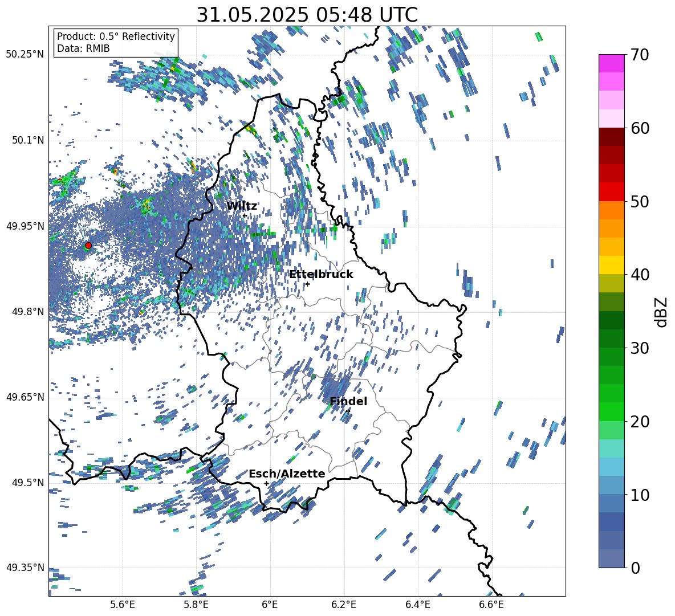The height and width of the screenshot is (616, 675).
Task: Click the 40 label on the colorbar
Action: (x=639, y=275)
